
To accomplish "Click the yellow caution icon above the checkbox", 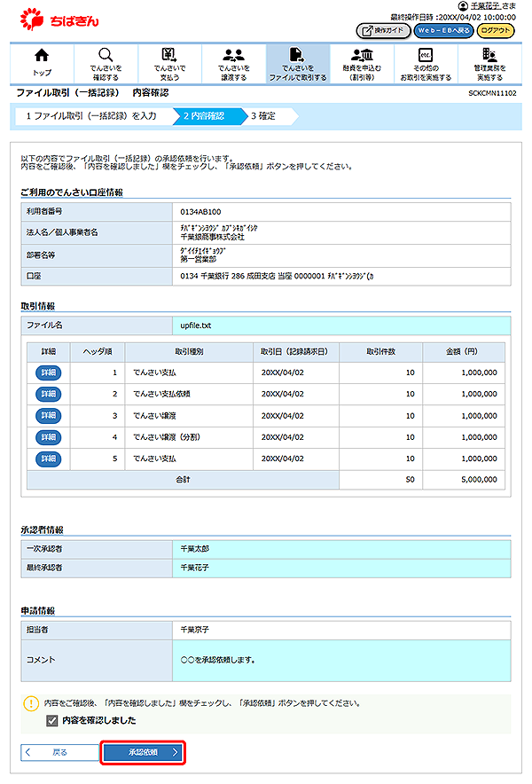I will click(x=31, y=703).
